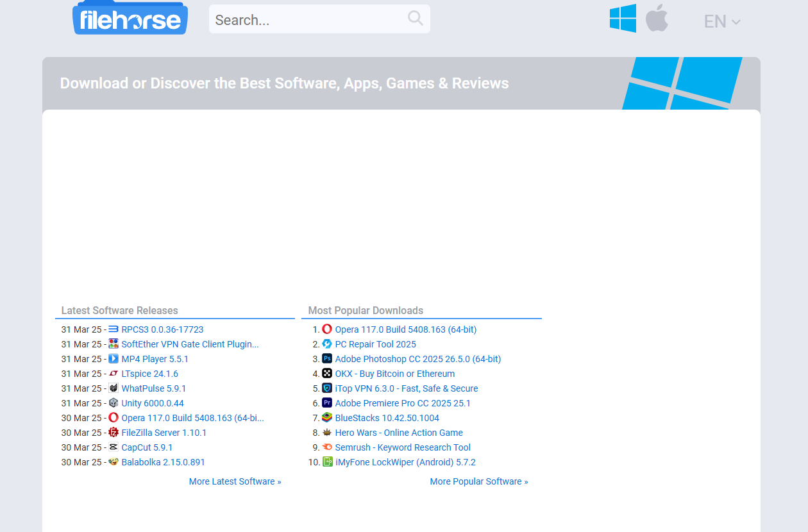Open BlueStacks 10.42.50.1004 link

(387, 418)
